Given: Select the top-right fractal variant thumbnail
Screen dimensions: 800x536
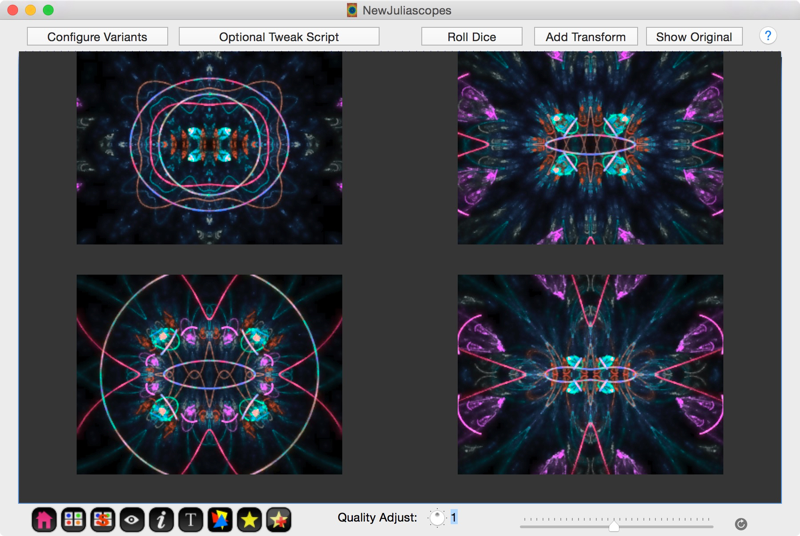Looking at the screenshot, I should point(590,147).
